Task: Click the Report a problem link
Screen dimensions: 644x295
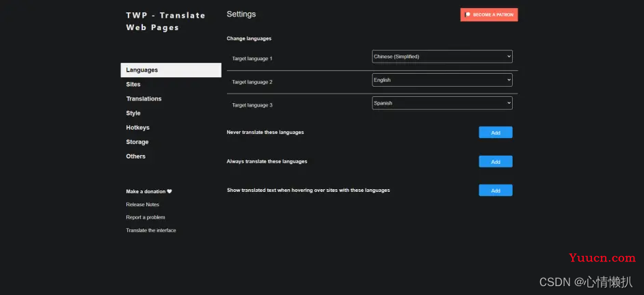Action: tap(146, 217)
